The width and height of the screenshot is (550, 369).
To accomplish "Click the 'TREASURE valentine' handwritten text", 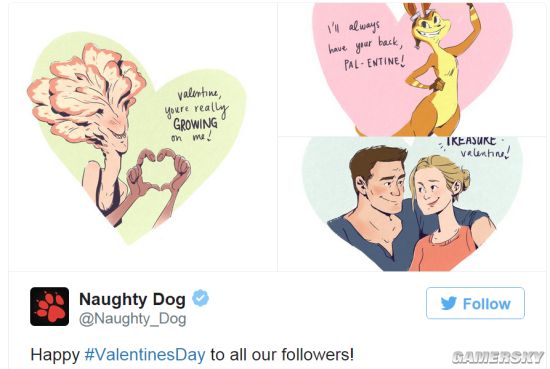I will coord(476,147).
